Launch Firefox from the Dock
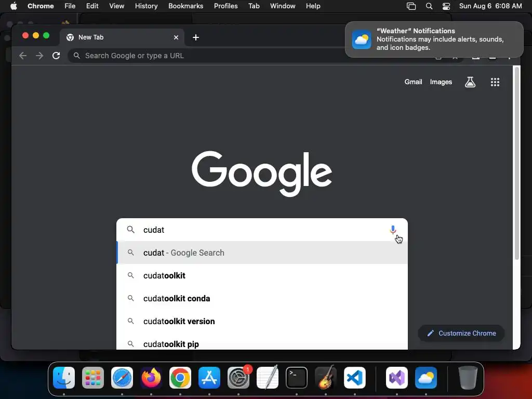 pyautogui.click(x=151, y=378)
